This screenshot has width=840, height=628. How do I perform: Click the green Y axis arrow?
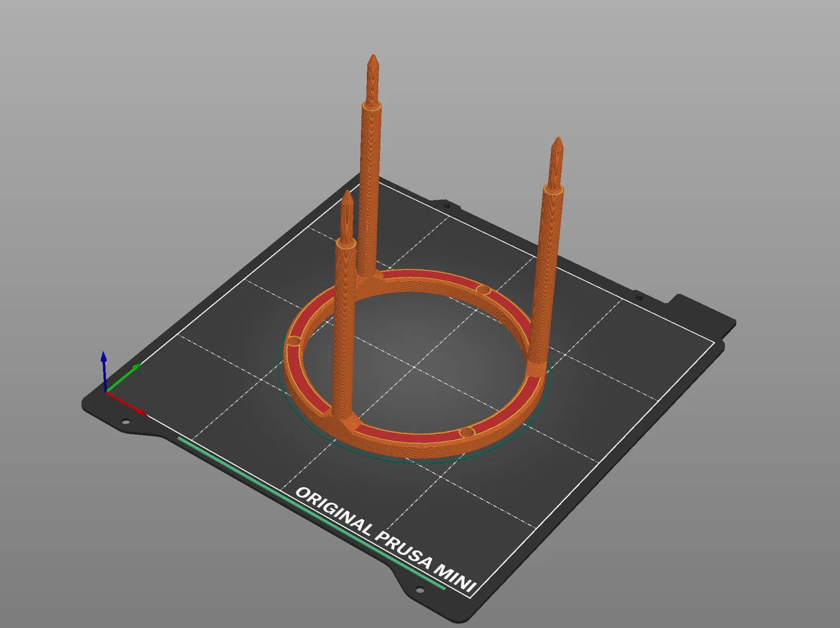[x=123, y=378]
